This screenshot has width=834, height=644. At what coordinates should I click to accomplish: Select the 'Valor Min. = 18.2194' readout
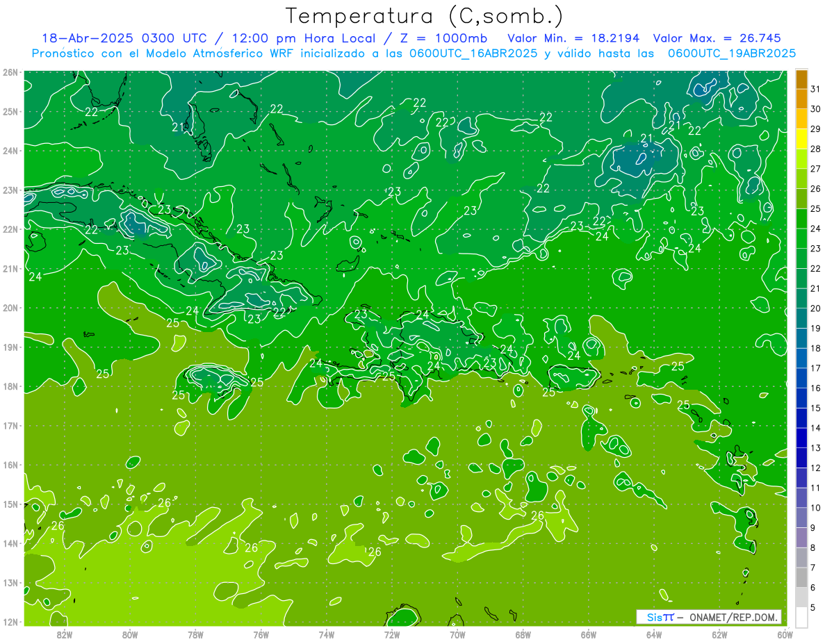tap(573, 38)
